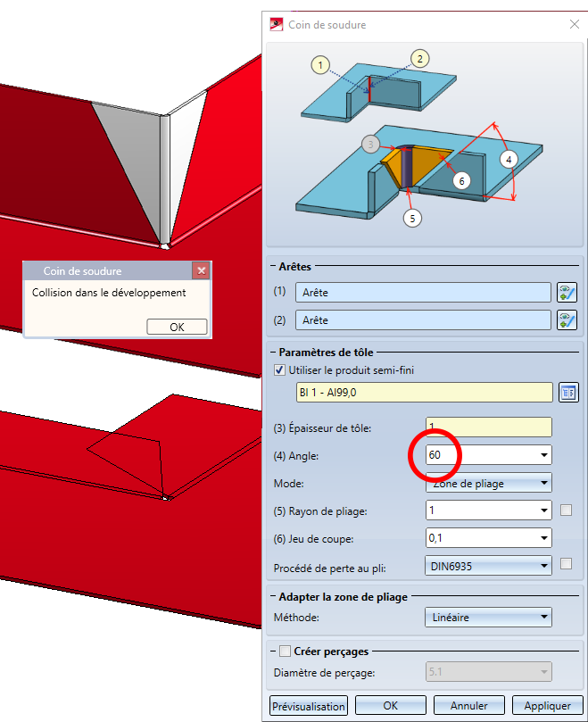This screenshot has height=722, width=588.
Task: Open the DIN6935 dropdown
Action: [x=488, y=566]
